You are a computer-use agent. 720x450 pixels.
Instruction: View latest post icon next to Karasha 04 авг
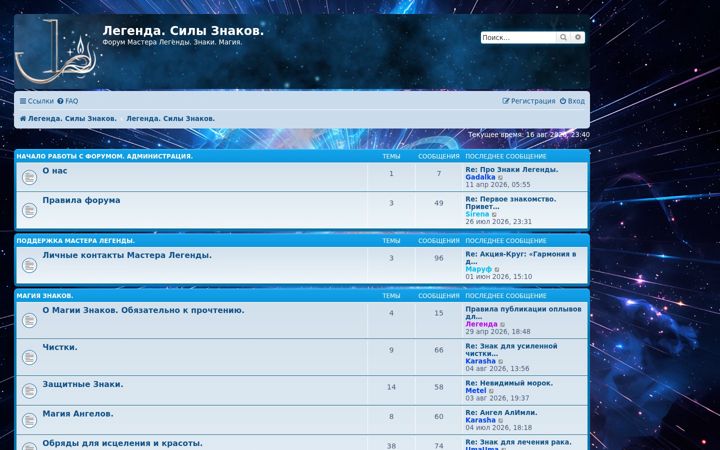501,362
